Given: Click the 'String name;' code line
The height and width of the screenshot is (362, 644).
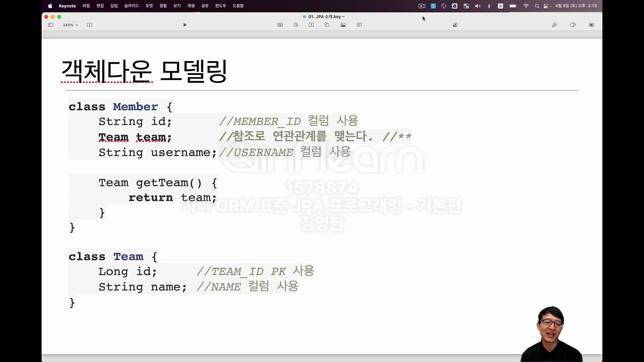Looking at the screenshot, I should (143, 287).
